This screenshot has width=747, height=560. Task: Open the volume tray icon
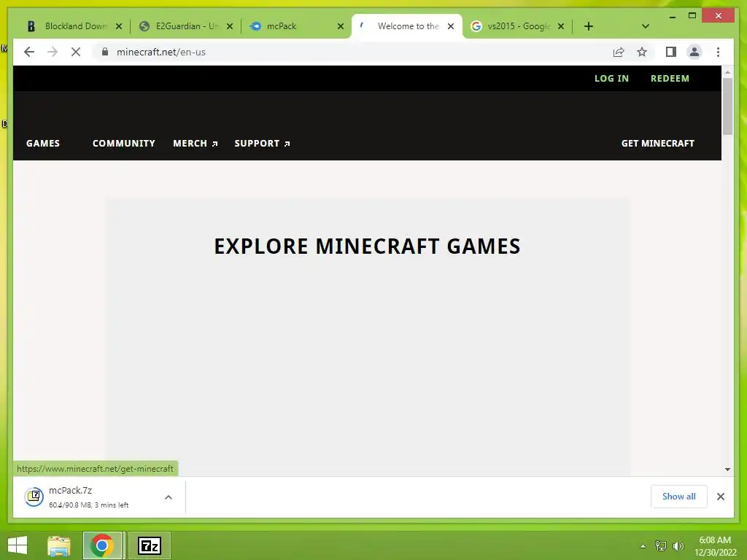point(678,545)
